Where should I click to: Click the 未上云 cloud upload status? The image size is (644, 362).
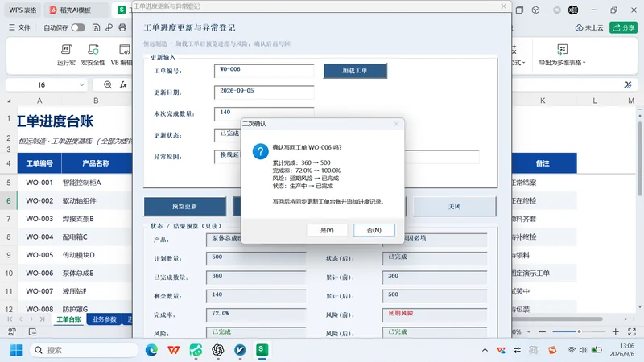[589, 27]
